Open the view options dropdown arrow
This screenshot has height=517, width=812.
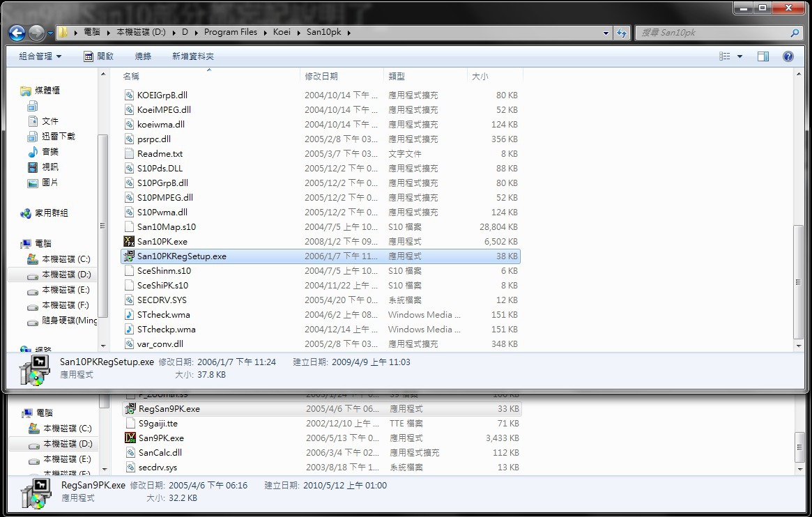(740, 56)
